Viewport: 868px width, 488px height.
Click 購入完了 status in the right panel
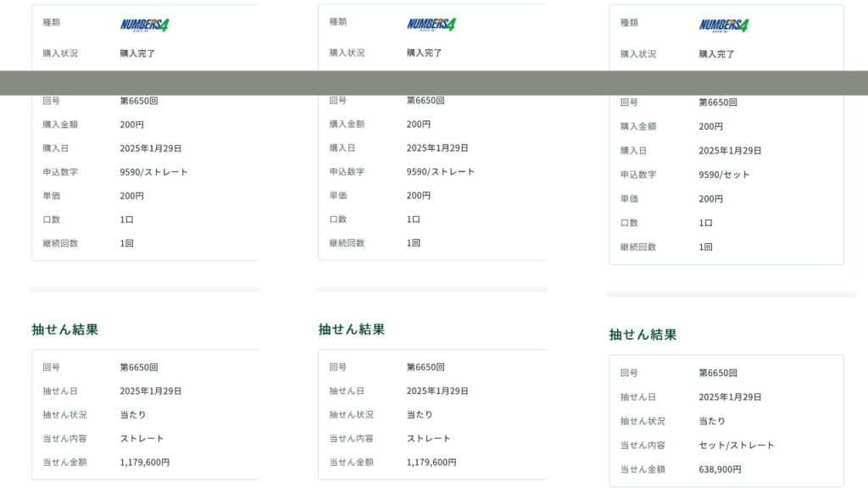717,54
